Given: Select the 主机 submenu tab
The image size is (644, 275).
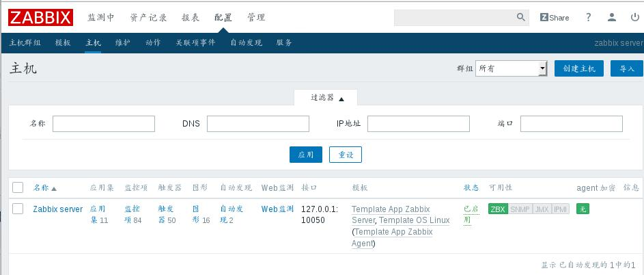Looking at the screenshot, I should pos(94,43).
